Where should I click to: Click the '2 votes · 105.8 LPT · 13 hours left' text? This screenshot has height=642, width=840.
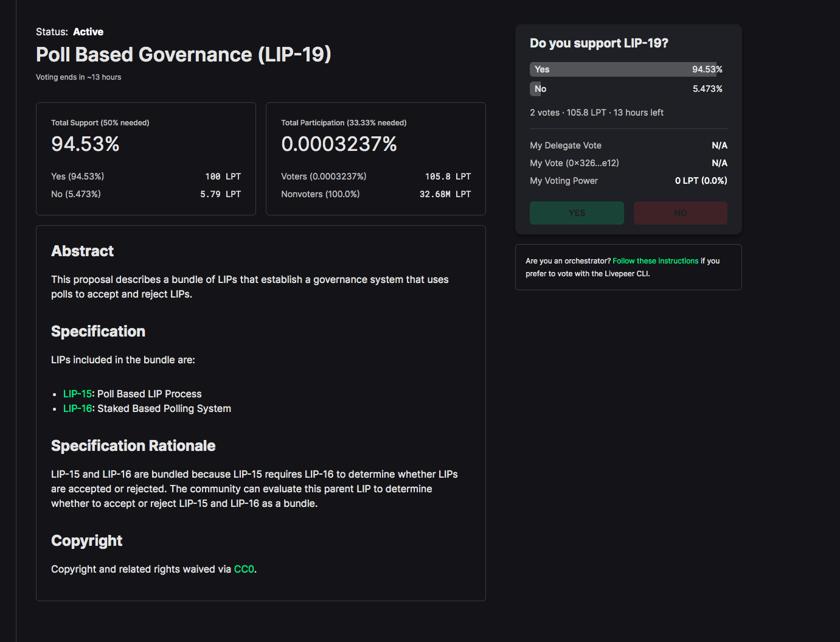597,113
